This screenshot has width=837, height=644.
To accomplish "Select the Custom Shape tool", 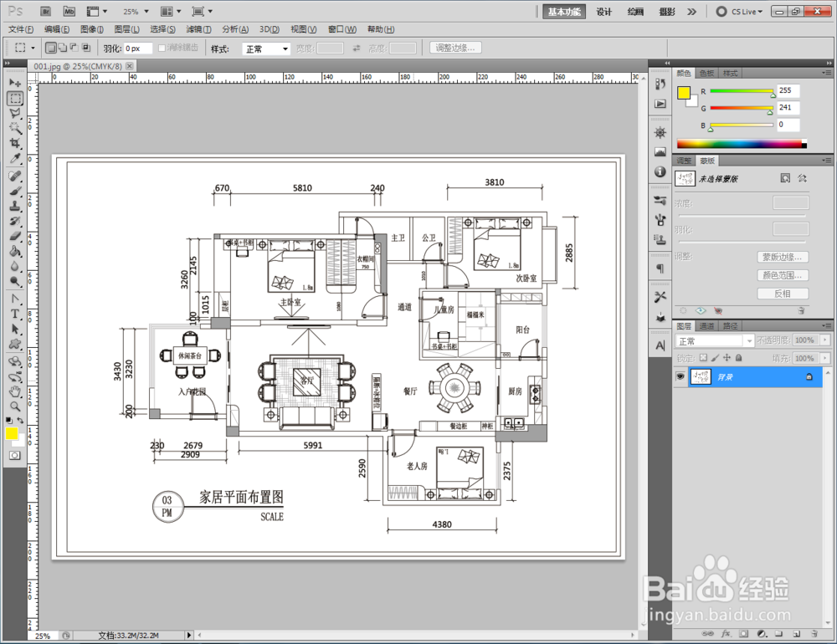I will pos(15,344).
